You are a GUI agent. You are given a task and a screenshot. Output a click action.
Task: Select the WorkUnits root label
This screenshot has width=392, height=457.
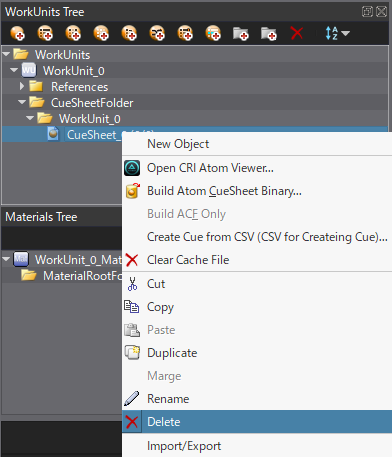[x=63, y=55]
